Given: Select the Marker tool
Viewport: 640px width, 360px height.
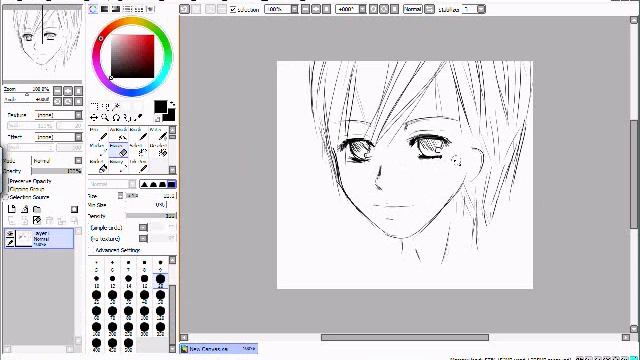Looking at the screenshot, I should pos(98,150).
